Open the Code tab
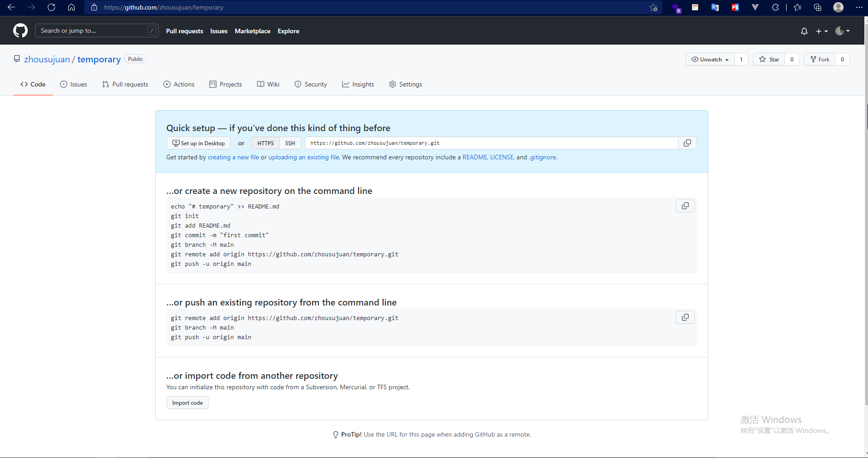The height and width of the screenshot is (458, 868). click(x=33, y=84)
